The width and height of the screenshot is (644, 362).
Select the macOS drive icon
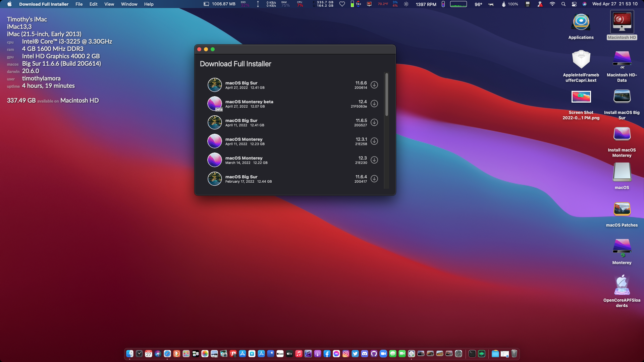pos(622,172)
